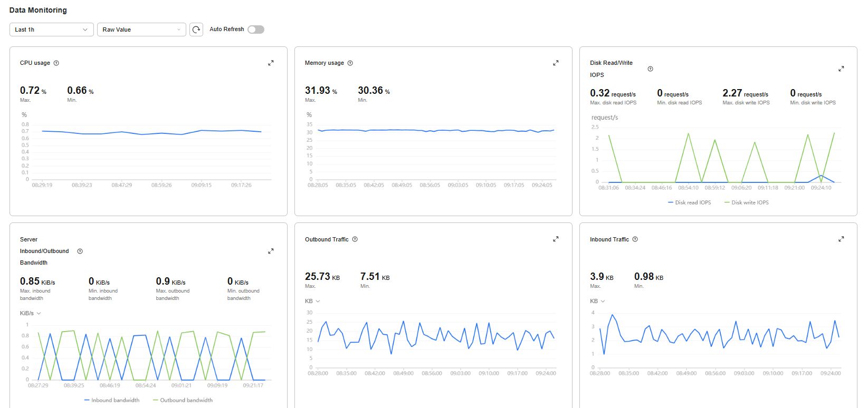The width and height of the screenshot is (868, 408).
Task: Expand the CPU usage chart fullscreen
Action: click(271, 63)
